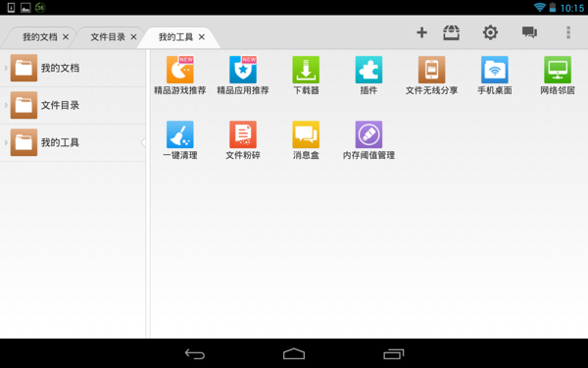588x368 pixels.
Task: Tap the Android home navigation button
Action: pos(294,353)
